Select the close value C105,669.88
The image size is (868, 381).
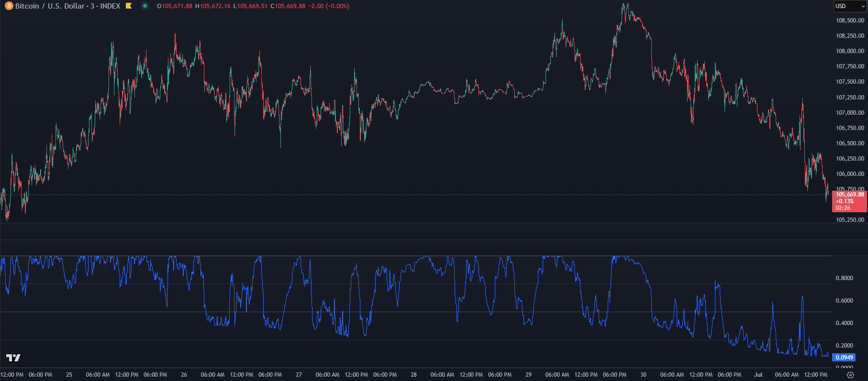point(288,6)
